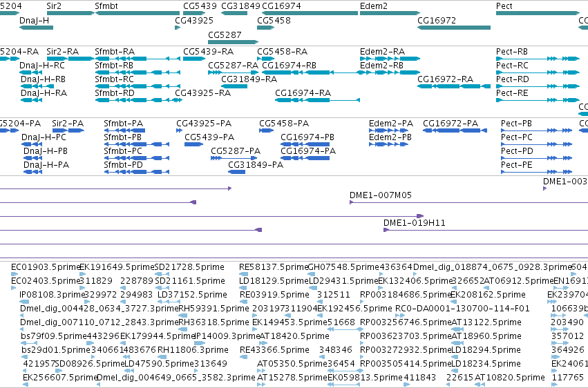Screen dimensions: 588x388
Task: Click the CG5287-RA transcript label
Action: (234, 65)
